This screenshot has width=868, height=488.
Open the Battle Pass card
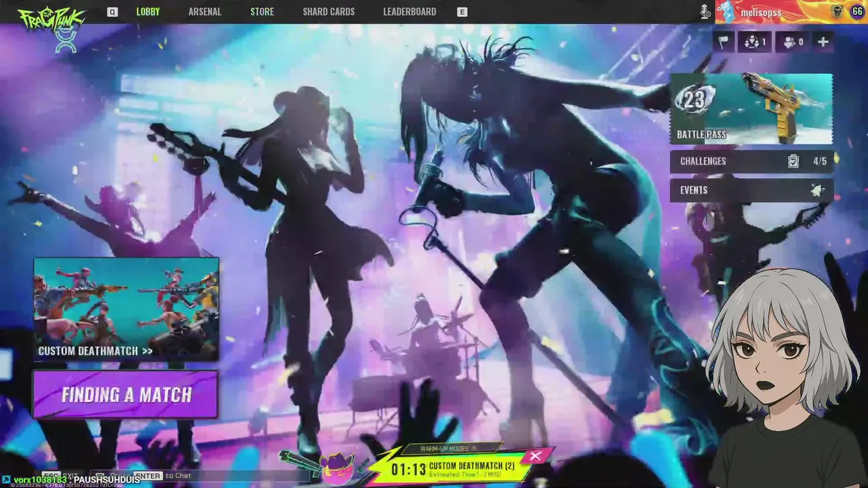[751, 109]
